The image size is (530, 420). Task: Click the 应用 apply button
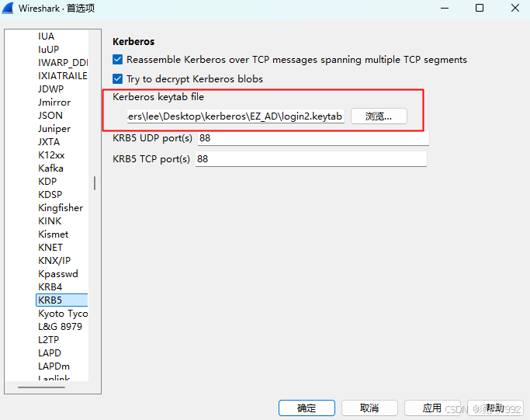[x=432, y=408]
